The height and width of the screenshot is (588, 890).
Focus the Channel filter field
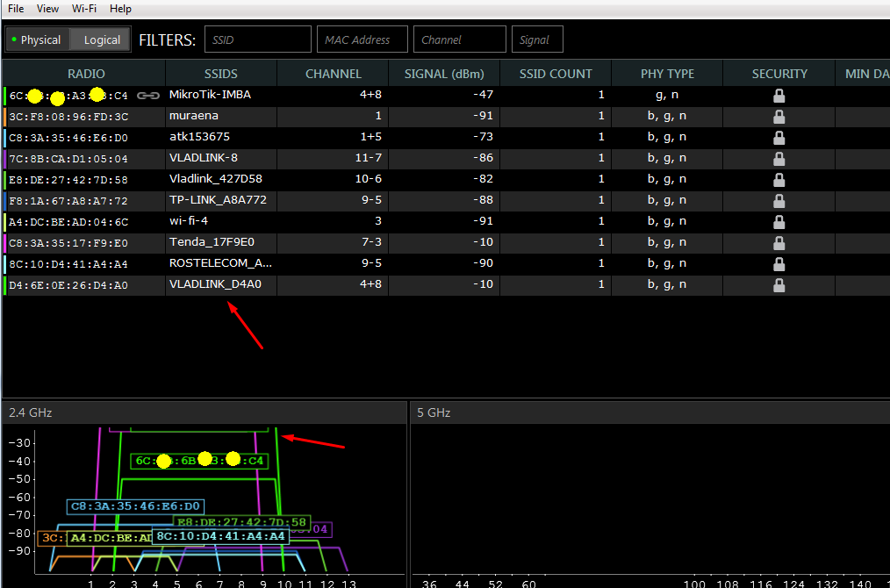coord(460,39)
